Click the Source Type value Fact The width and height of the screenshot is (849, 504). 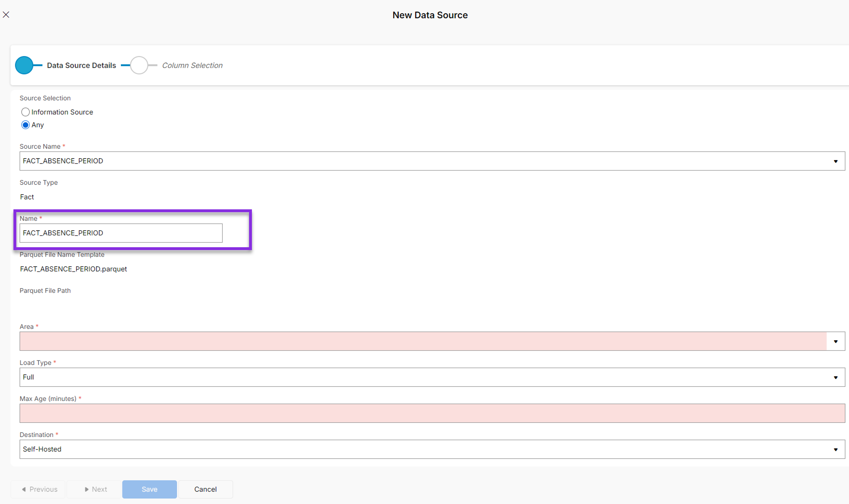tap(27, 197)
